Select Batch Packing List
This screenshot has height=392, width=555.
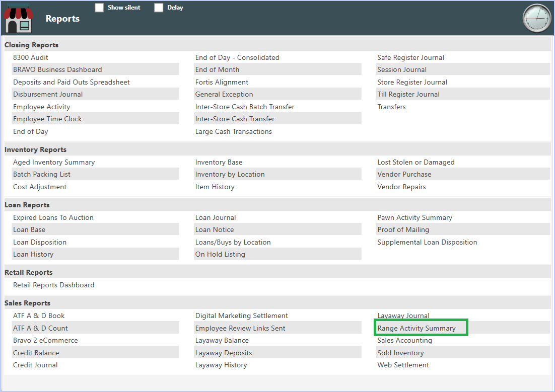tap(42, 174)
